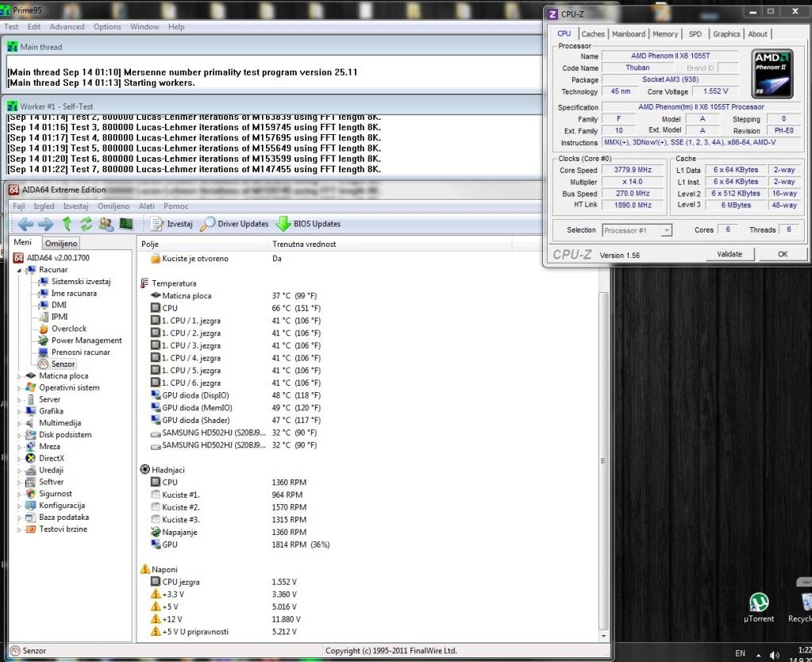812x662 pixels.
Task: Open the AIDA64 Izgled menu
Action: tap(44, 206)
